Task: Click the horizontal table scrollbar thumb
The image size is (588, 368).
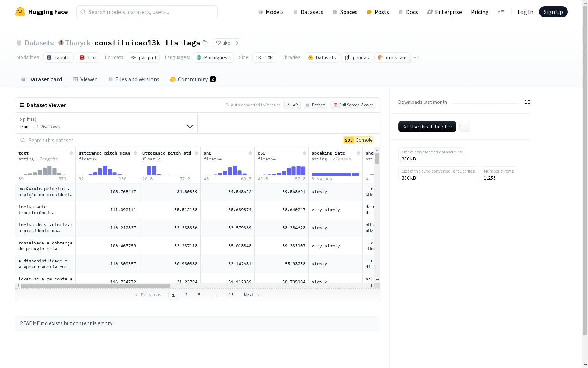Action: (x=95, y=286)
